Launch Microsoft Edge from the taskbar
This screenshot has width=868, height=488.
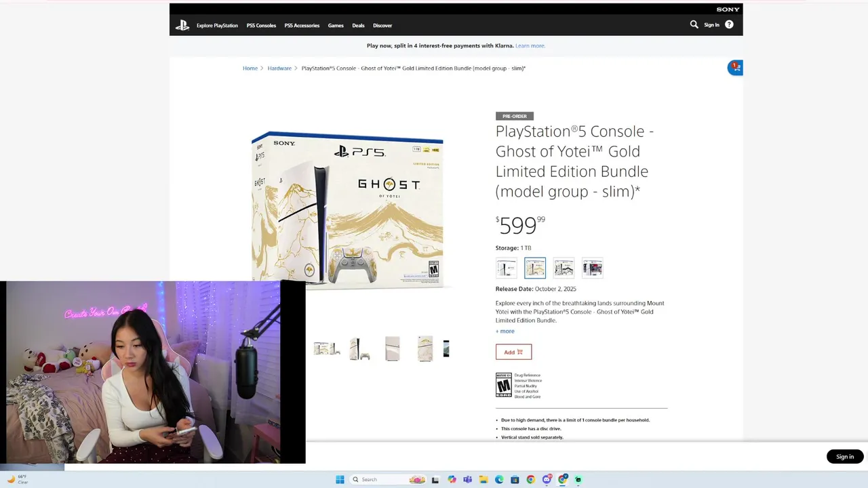coord(499,479)
